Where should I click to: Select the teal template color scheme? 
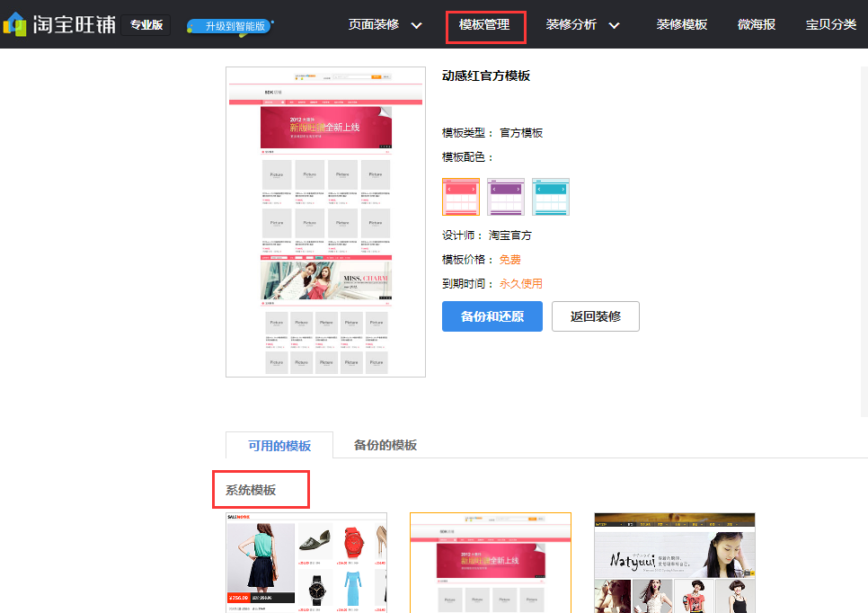[550, 197]
